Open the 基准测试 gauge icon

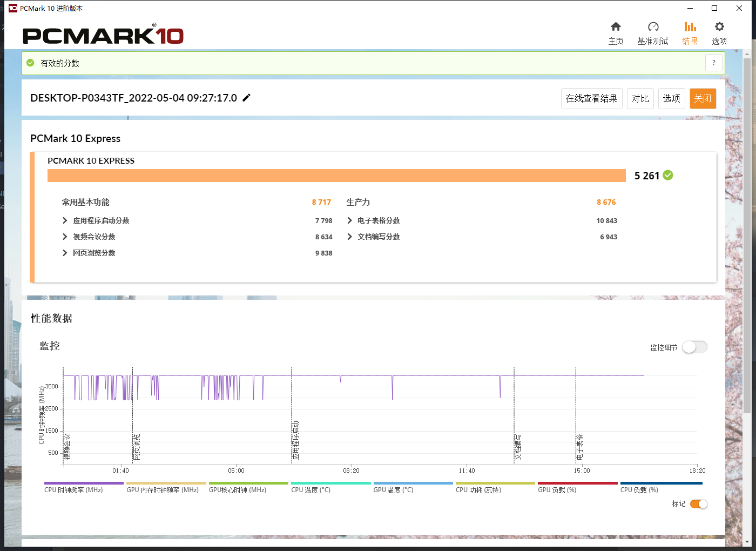[653, 26]
